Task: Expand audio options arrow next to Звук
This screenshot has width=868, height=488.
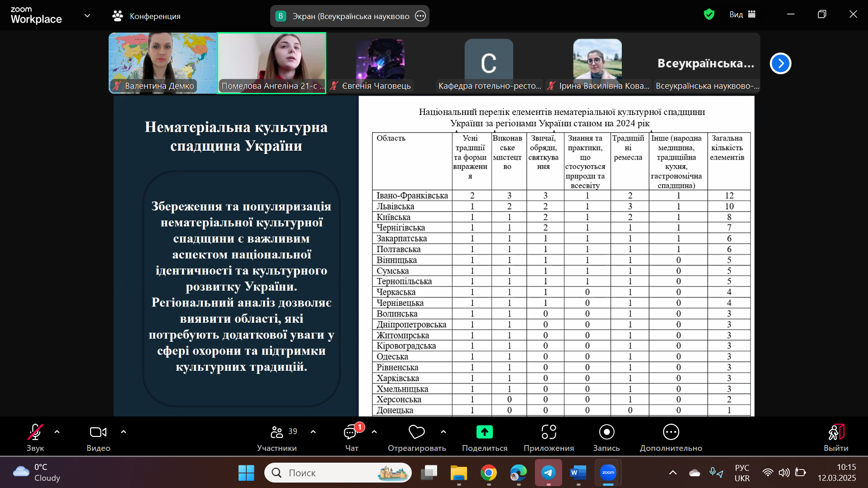Action: (x=57, y=432)
